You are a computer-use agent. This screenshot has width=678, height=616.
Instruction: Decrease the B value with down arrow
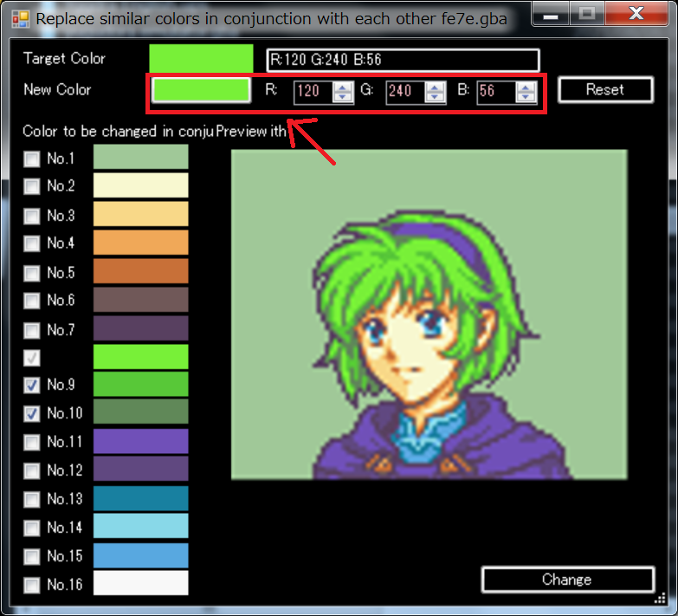coord(526,96)
